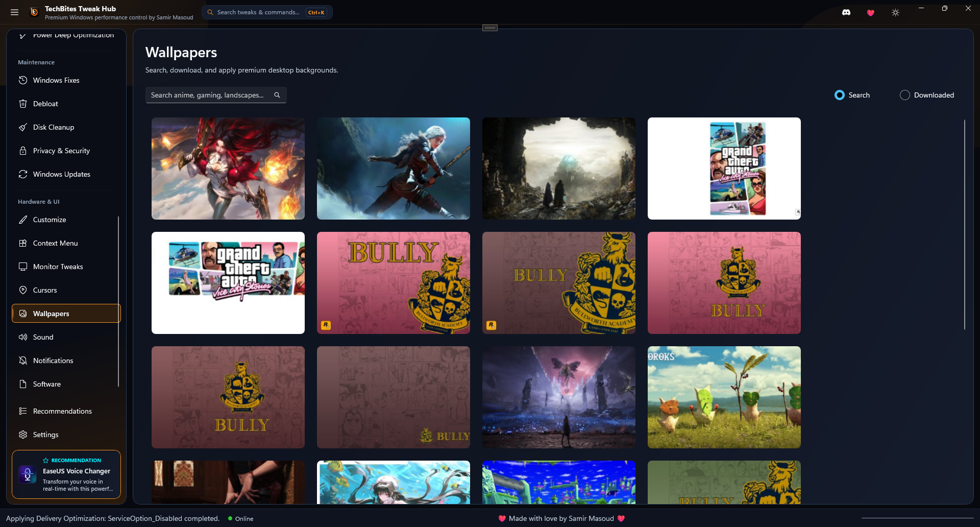Select the wide GTA Vice City Stories wallpaper
This screenshot has width=980, height=527.
[x=228, y=283]
